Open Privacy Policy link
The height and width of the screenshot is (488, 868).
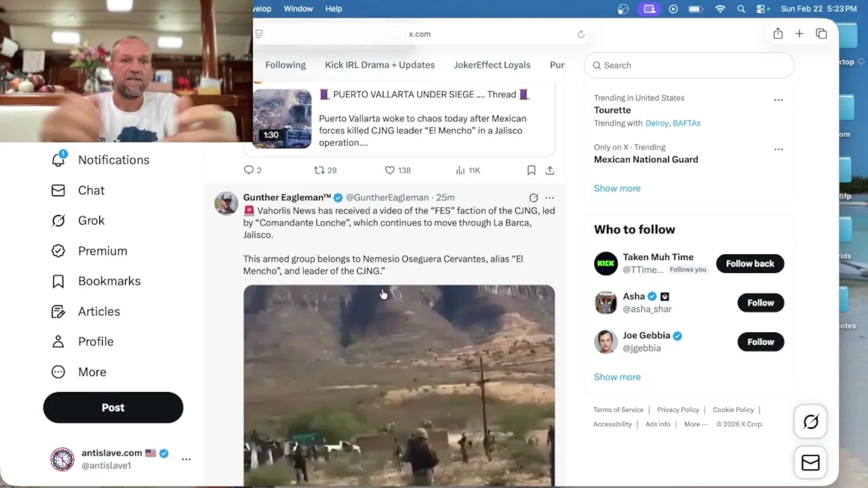coord(678,410)
